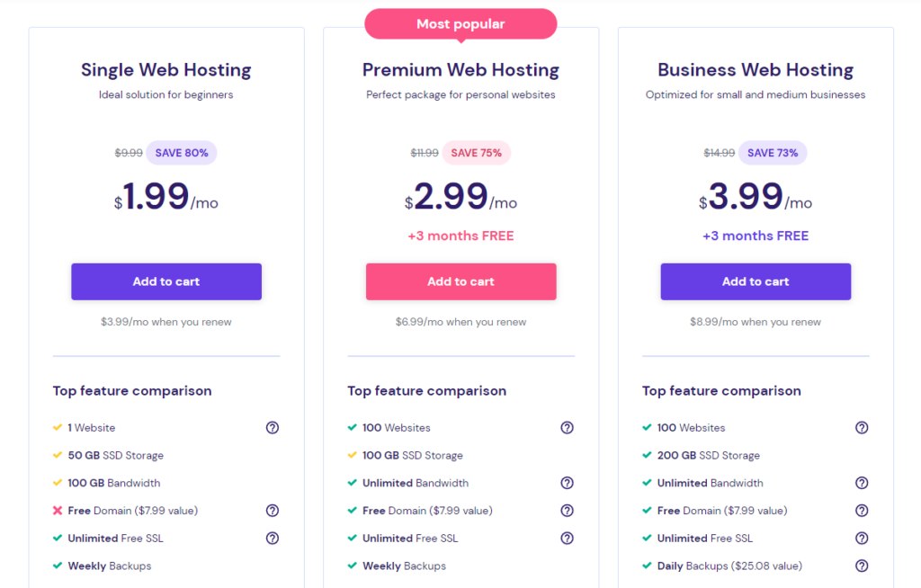Click help icon for Premium Unlimited Free SSL
This screenshot has height=588, width=921.
pyautogui.click(x=567, y=539)
